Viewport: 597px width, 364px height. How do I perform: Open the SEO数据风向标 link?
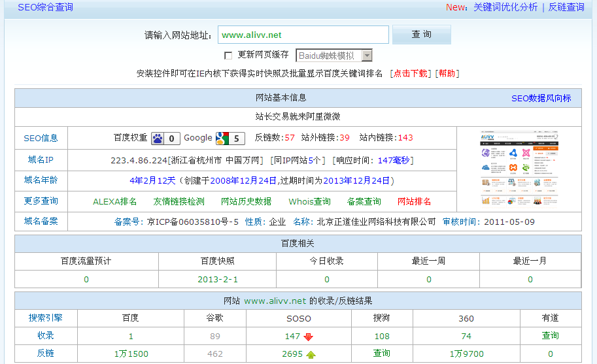(541, 99)
